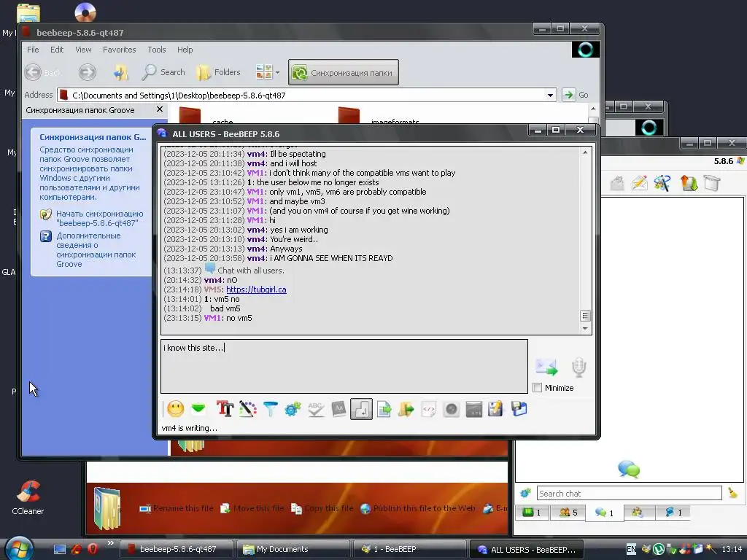
Task: Click the Синхронизация папки toolbar button
Action: pyautogui.click(x=343, y=72)
